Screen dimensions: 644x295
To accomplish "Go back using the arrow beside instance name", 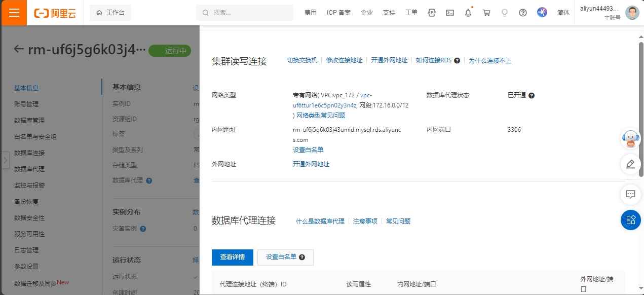I will [x=19, y=49].
